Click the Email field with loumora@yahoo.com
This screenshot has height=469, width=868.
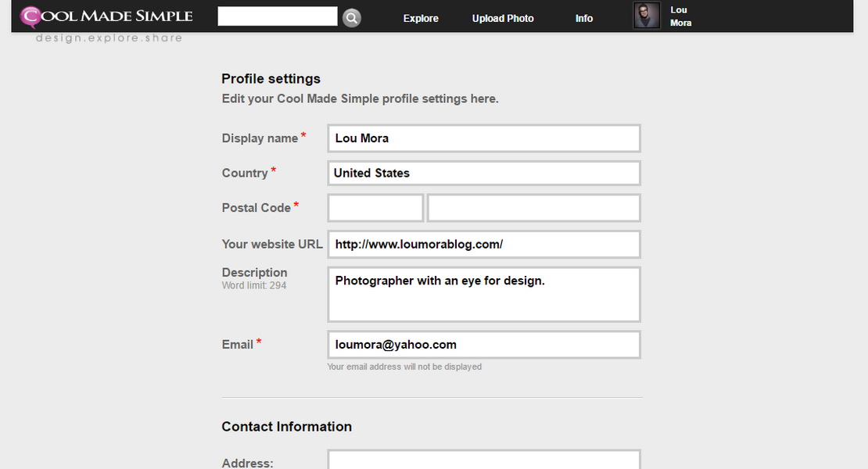[x=483, y=345]
